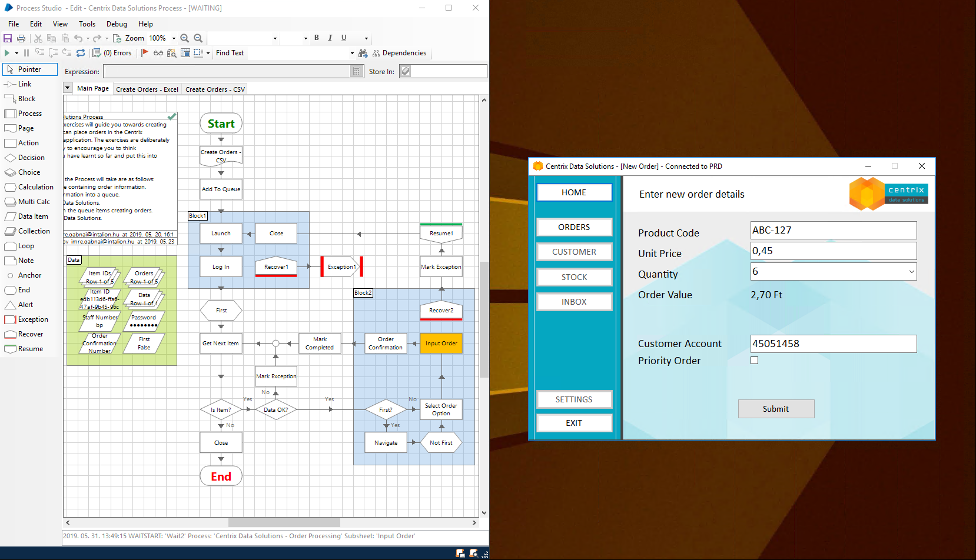Pause the debug run
Image resolution: width=976 pixels, height=560 pixels.
click(26, 53)
